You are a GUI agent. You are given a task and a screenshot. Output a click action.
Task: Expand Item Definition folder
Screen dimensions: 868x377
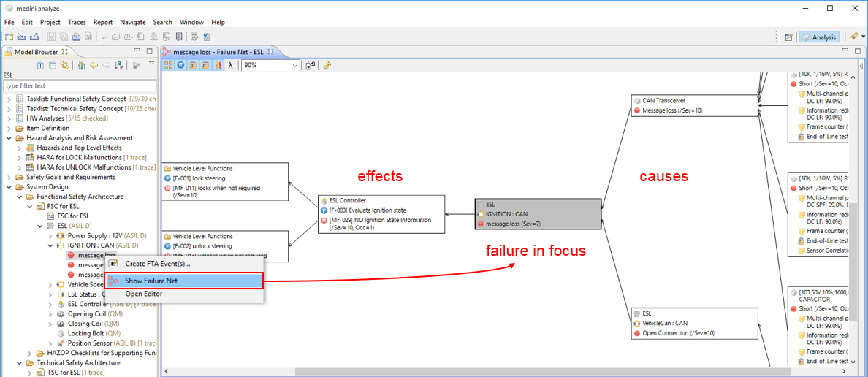[8, 128]
